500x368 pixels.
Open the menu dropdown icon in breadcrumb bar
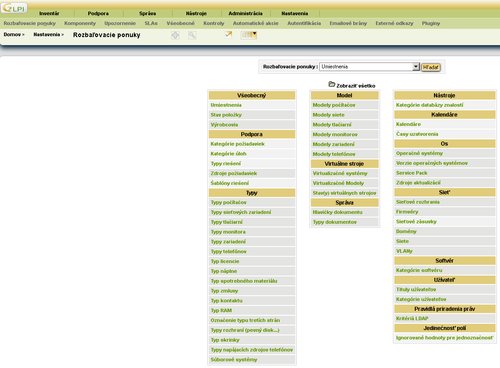pyautogui.click(x=249, y=35)
